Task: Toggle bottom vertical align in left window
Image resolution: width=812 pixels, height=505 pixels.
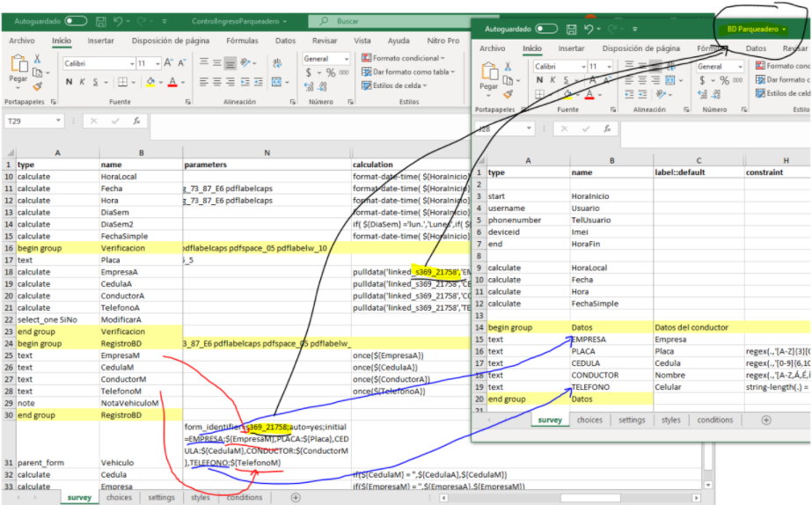Action: [x=230, y=63]
